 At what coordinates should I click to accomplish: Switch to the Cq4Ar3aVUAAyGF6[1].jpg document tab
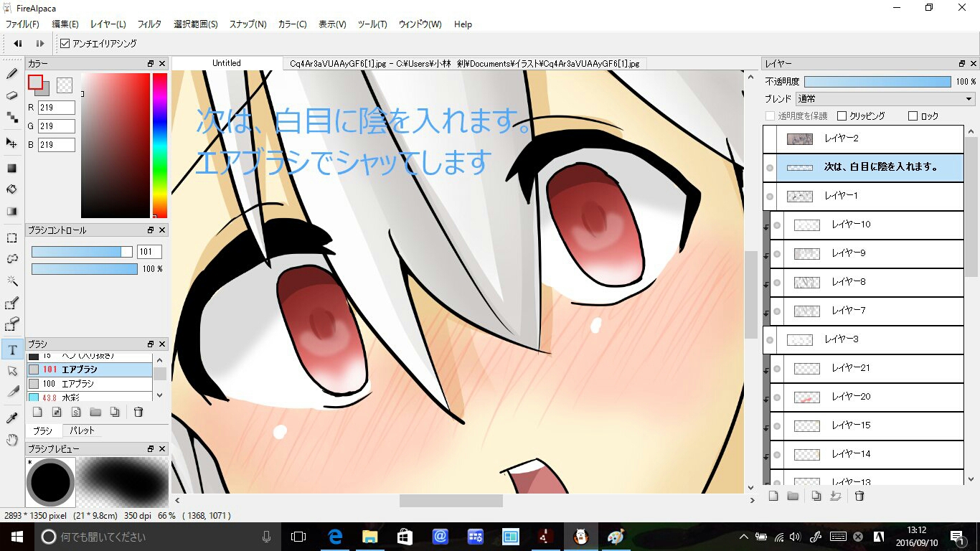pyautogui.click(x=464, y=64)
